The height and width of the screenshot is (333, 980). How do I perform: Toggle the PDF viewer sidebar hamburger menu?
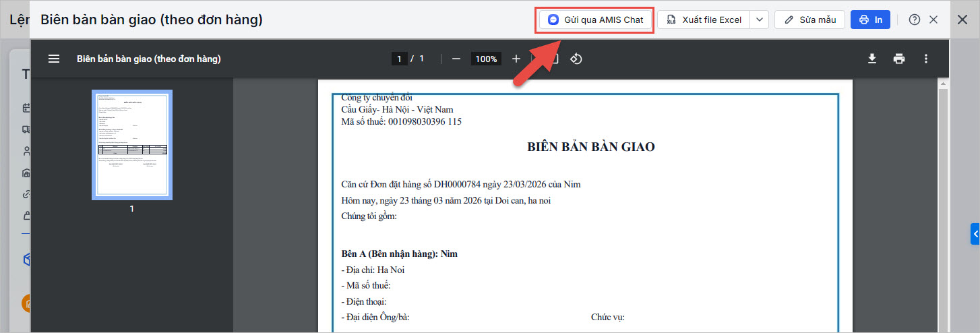click(x=54, y=59)
